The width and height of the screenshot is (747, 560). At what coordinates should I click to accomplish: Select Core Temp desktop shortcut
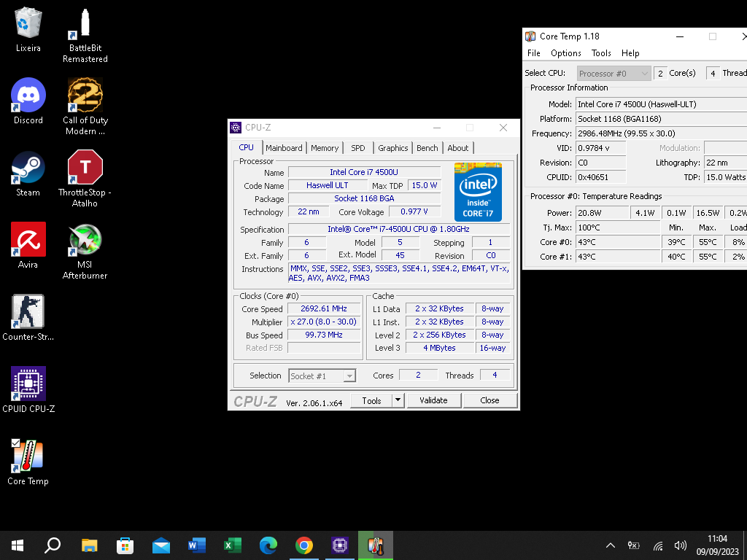pos(28,462)
